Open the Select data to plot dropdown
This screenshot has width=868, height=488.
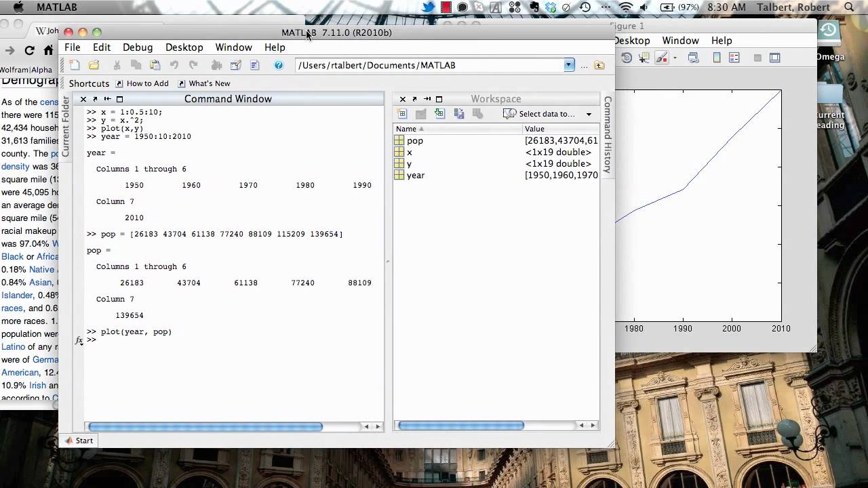(548, 114)
